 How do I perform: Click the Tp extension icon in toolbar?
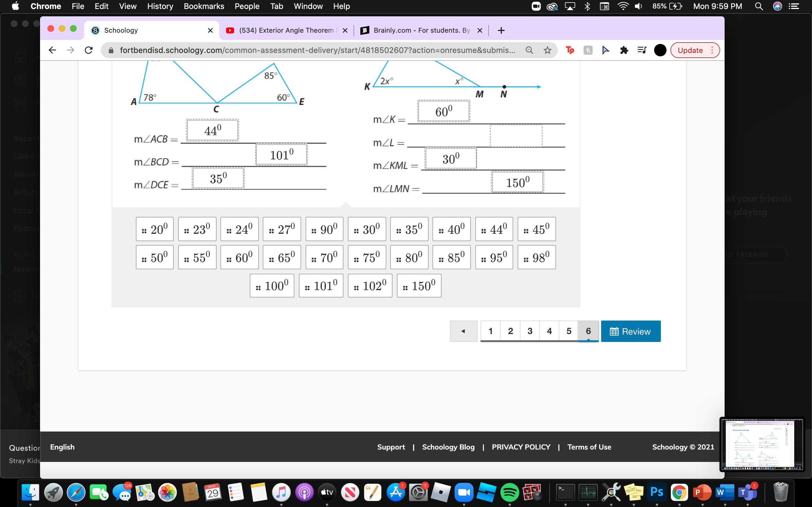(x=570, y=50)
